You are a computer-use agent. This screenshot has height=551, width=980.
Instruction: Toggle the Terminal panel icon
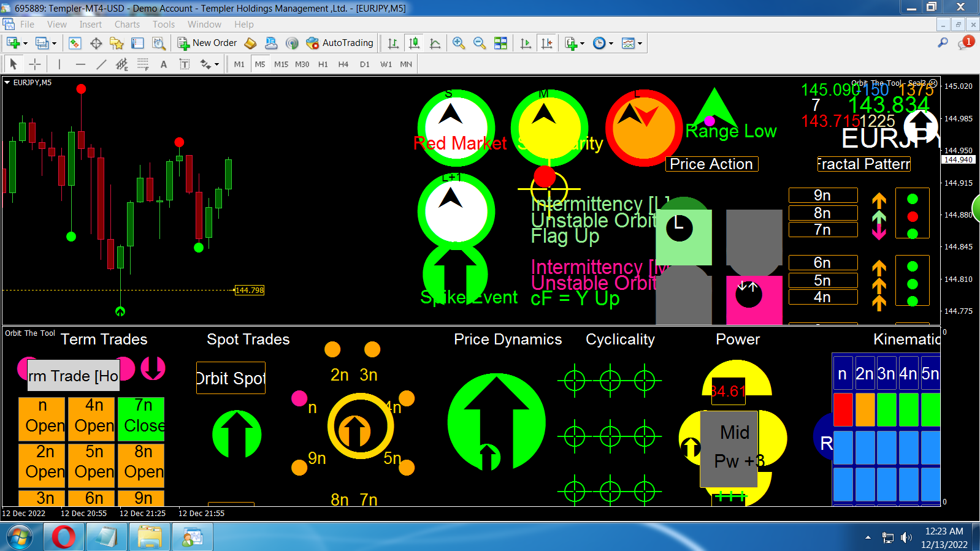137,43
